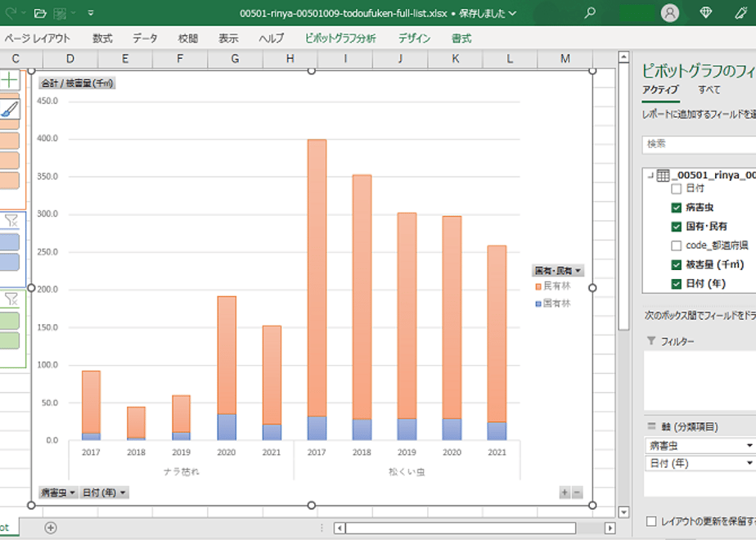Click the 松くい虫 category axis label
756x540 pixels.
click(x=407, y=471)
